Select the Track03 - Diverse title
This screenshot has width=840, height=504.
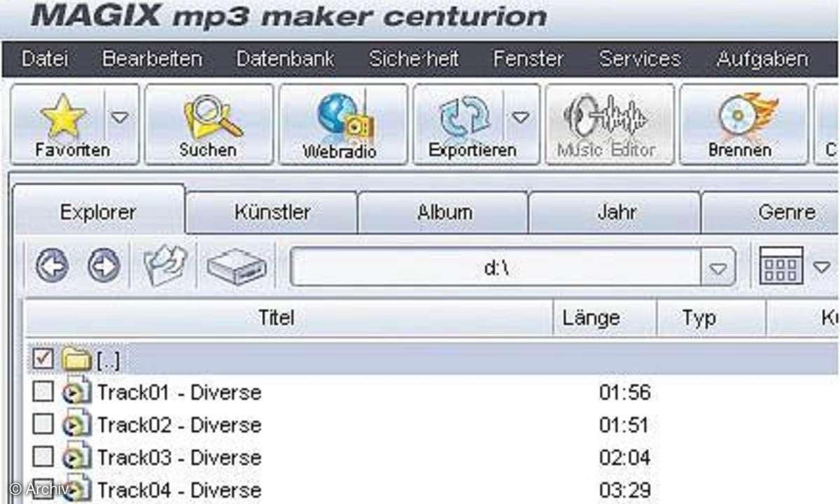(179, 457)
